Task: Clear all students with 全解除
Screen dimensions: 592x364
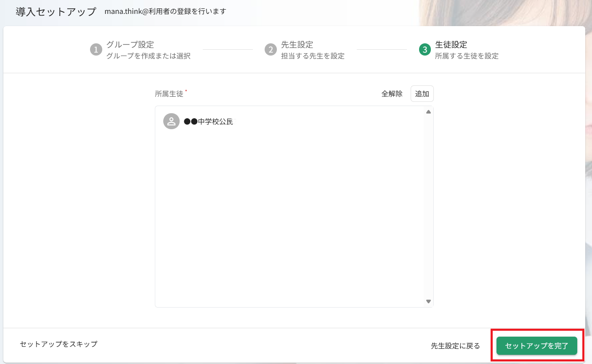Action: [x=392, y=94]
